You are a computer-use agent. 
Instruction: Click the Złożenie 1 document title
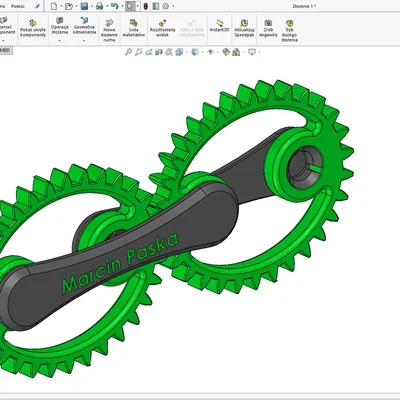[x=304, y=6]
